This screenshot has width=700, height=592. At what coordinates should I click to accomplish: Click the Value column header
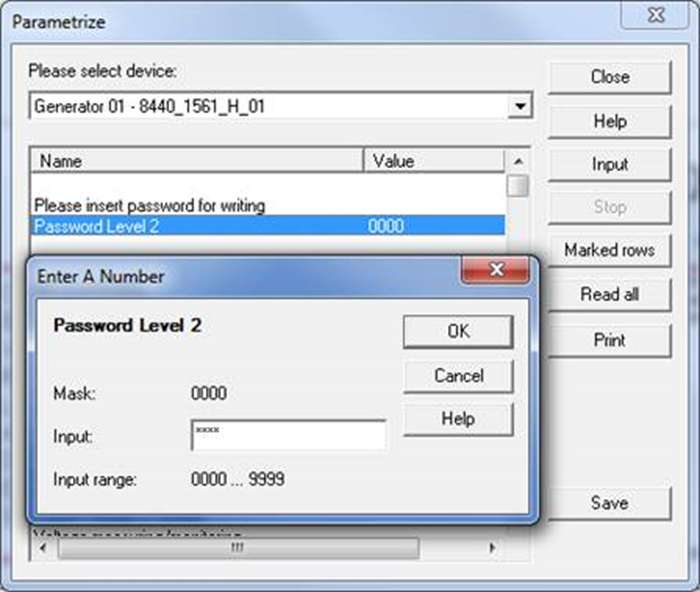[435, 160]
